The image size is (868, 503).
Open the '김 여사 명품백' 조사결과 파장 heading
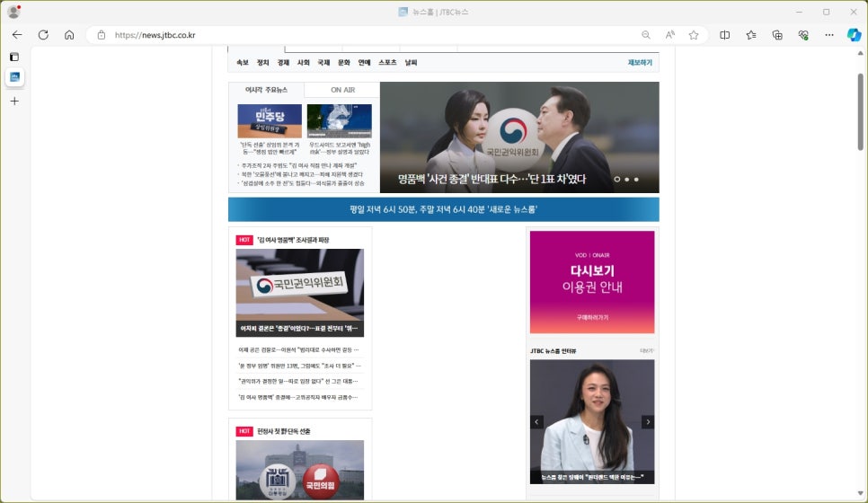tap(294, 240)
